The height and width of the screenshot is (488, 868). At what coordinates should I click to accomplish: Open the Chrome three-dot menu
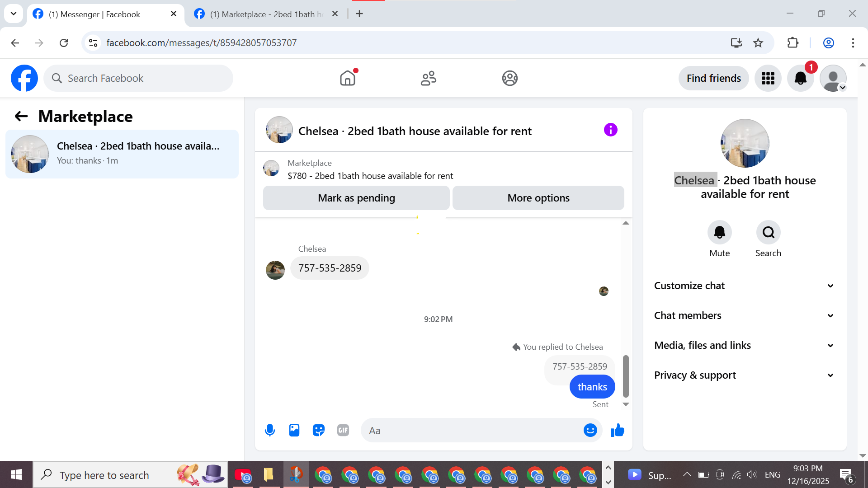853,43
